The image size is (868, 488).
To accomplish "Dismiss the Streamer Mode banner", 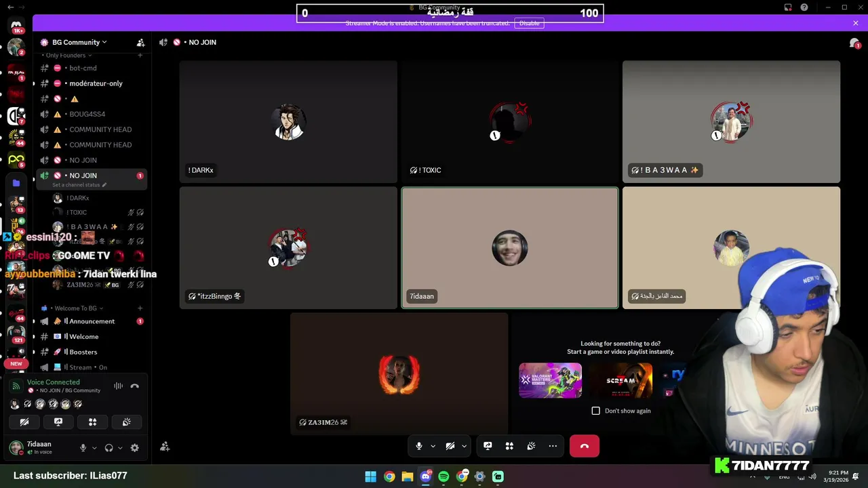I will (856, 23).
